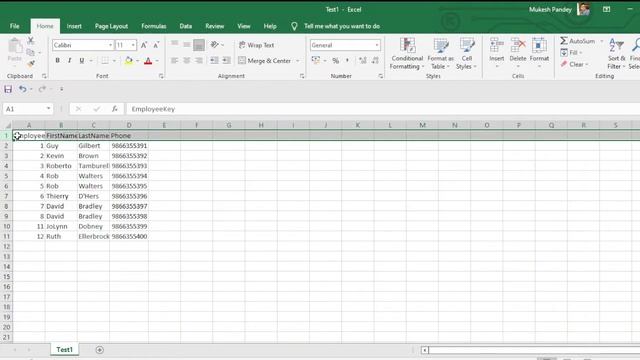640x360 pixels.
Task: Undo the last action
Action: (x=22, y=89)
